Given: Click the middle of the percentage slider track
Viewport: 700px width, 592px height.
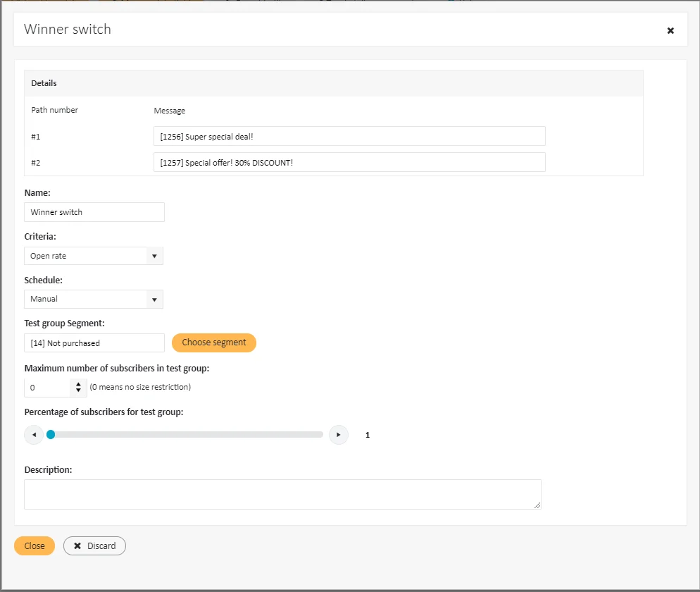Looking at the screenshot, I should coord(187,435).
